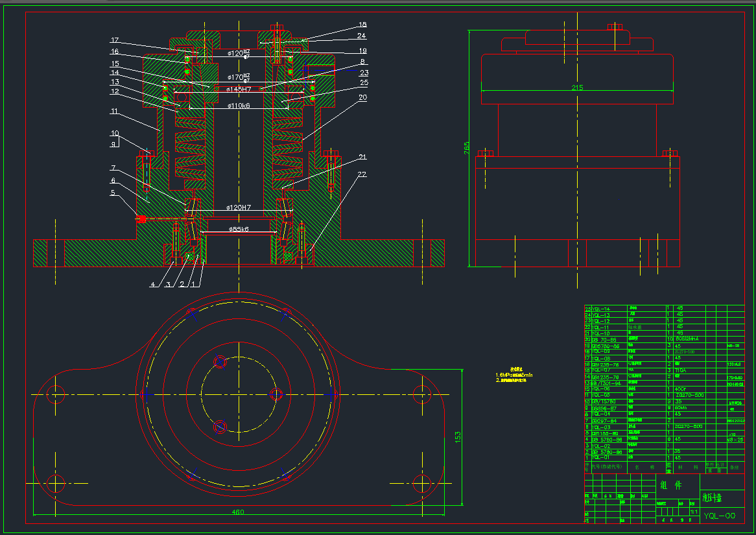
Task: Click balloon leader number 4 below the base
Action: (153, 285)
